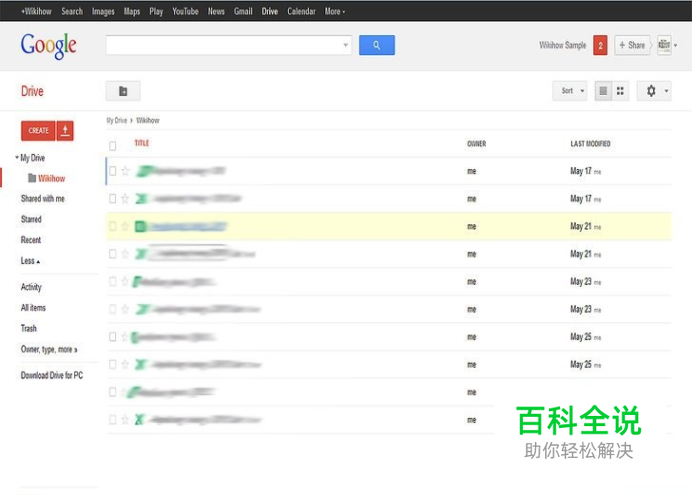Open Play in the top bar
692x495 pixels.
coord(156,11)
